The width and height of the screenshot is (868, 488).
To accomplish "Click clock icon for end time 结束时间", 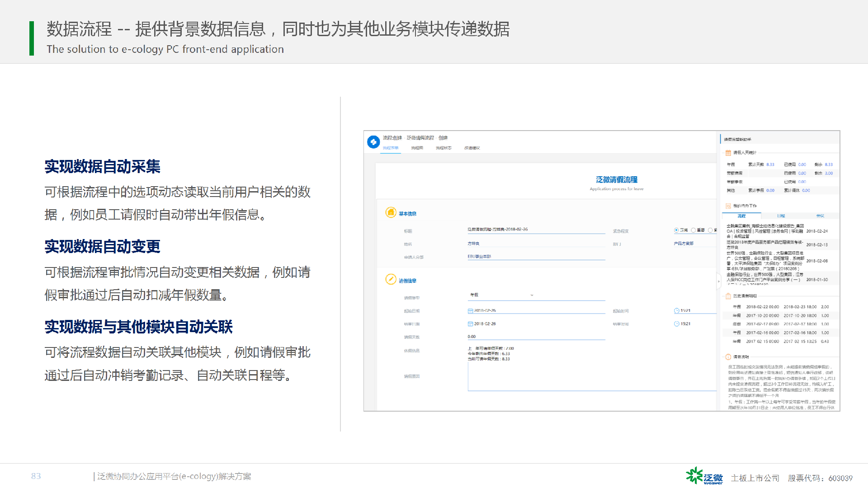I will [x=677, y=324].
